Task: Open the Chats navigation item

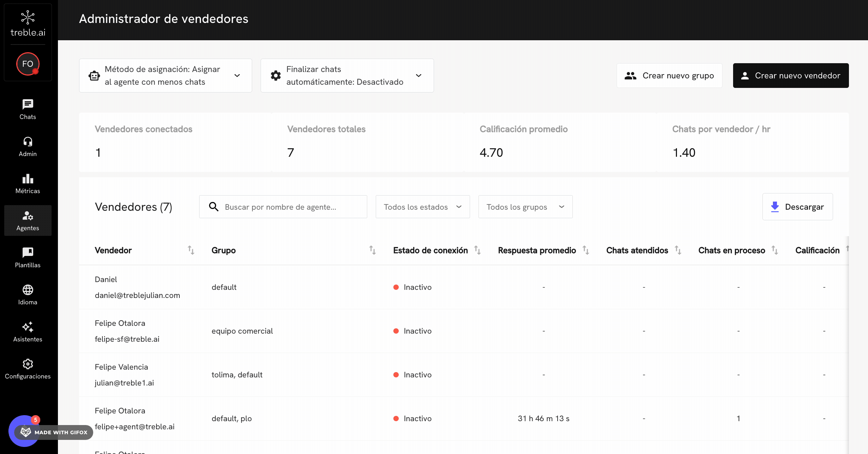Action: [28, 109]
